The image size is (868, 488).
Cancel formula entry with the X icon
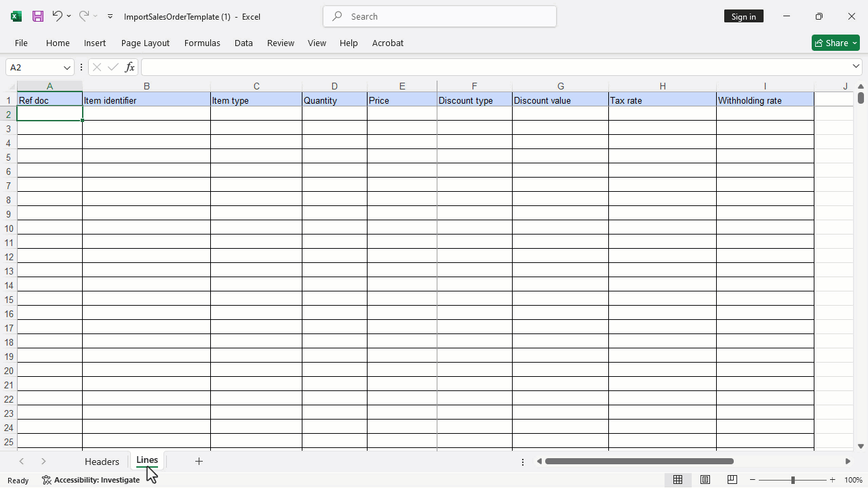click(97, 67)
